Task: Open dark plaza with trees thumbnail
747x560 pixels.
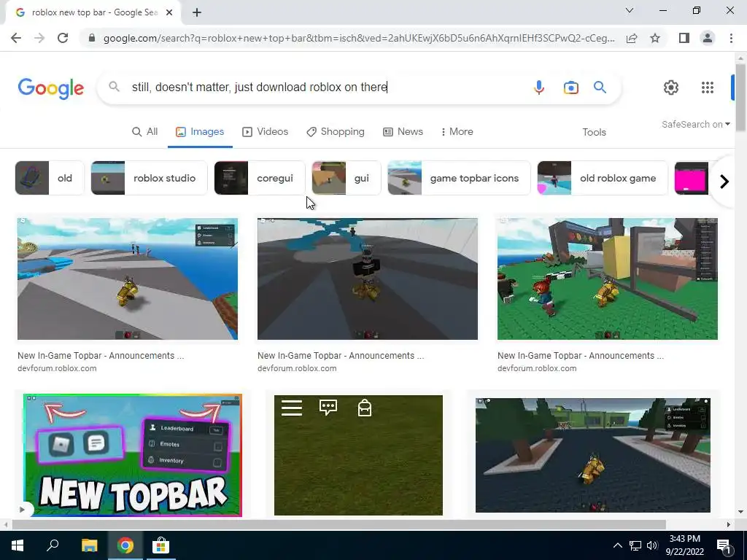Action: click(x=592, y=455)
